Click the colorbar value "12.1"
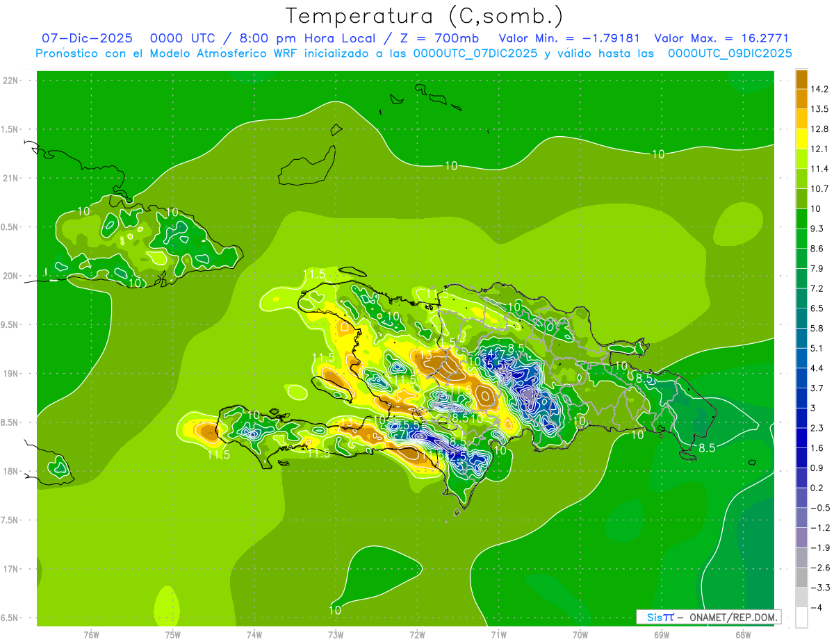The image size is (834, 644). (819, 149)
